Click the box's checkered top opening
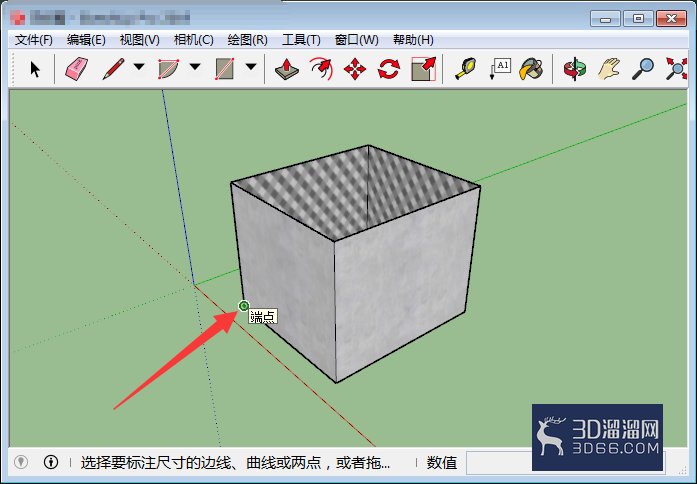The image size is (697, 484). tap(356, 191)
